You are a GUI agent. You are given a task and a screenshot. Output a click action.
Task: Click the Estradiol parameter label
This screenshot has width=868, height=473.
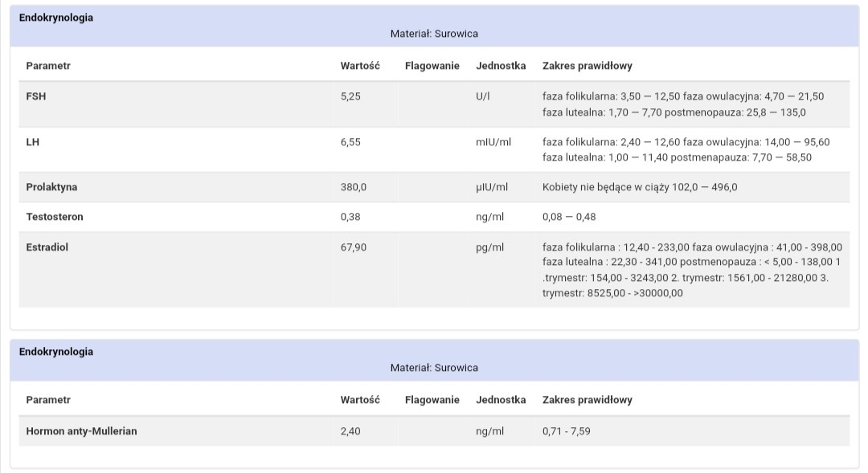(47, 247)
